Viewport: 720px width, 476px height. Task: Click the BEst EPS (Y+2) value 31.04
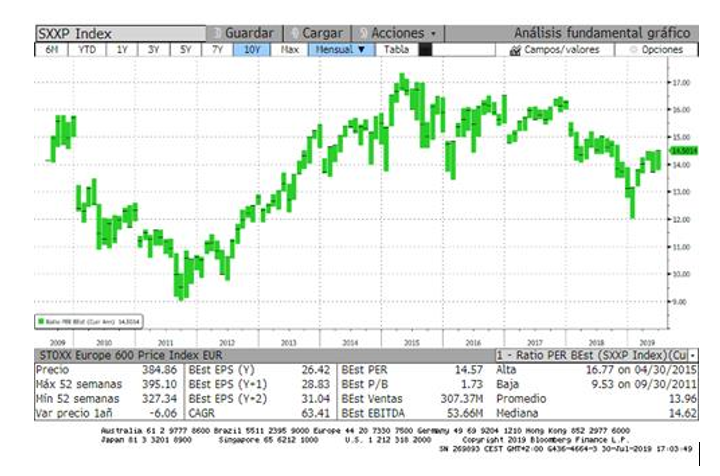(x=315, y=399)
